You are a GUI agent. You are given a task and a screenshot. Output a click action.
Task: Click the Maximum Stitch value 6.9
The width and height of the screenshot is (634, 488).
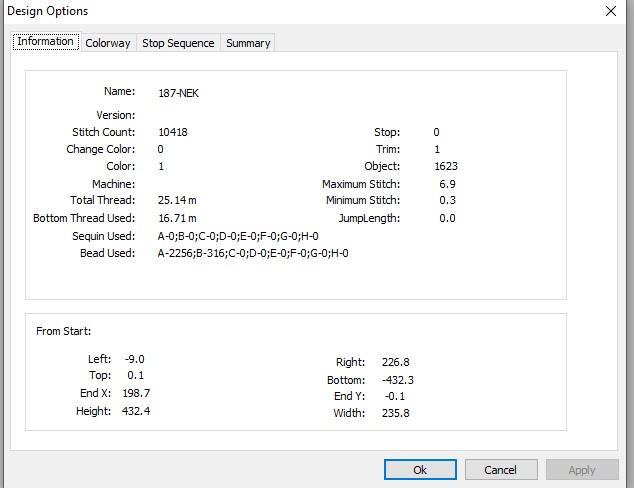(447, 184)
